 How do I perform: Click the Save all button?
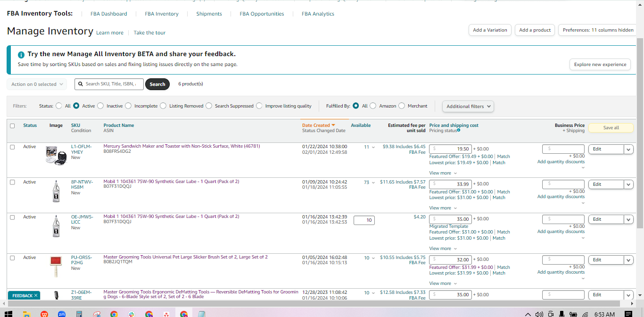click(611, 128)
